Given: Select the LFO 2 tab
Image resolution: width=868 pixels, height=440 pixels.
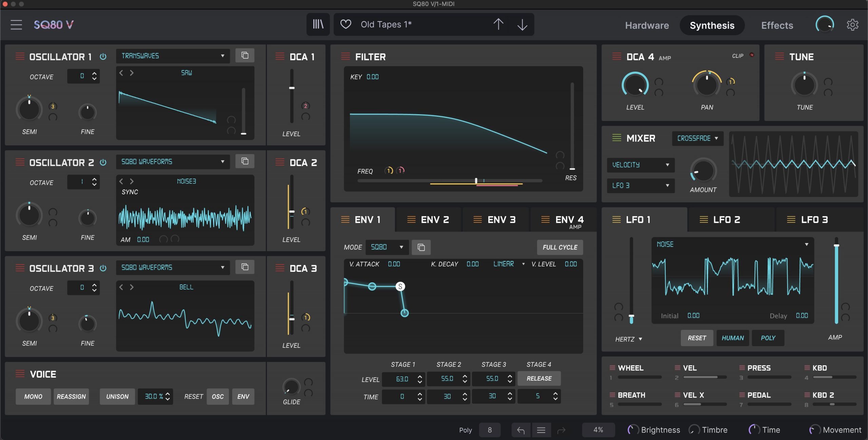Looking at the screenshot, I should click(731, 220).
